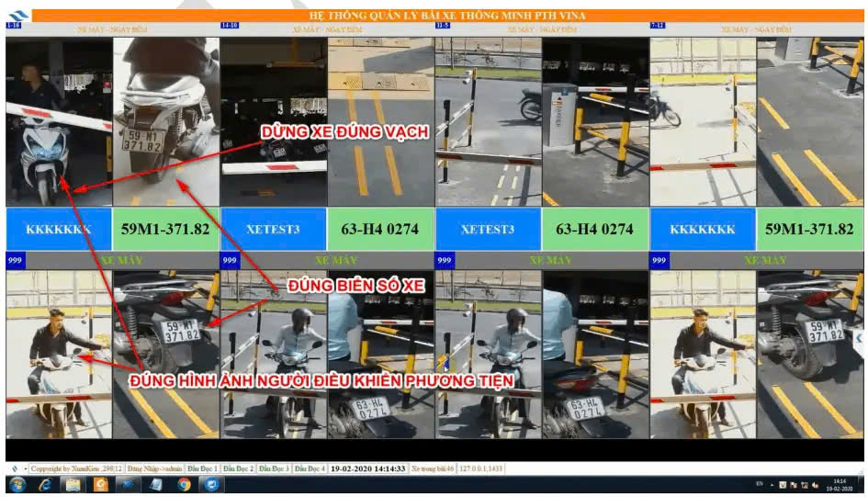Viewport: 868px width, 497px height.
Task: Select Đầu Đọc 1 in the status bar
Action: (x=203, y=469)
